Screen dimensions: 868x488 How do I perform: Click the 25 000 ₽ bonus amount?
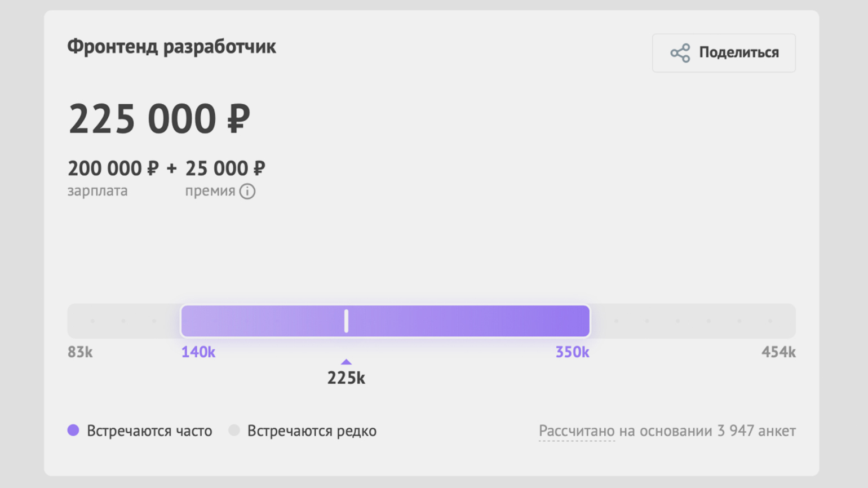click(225, 168)
